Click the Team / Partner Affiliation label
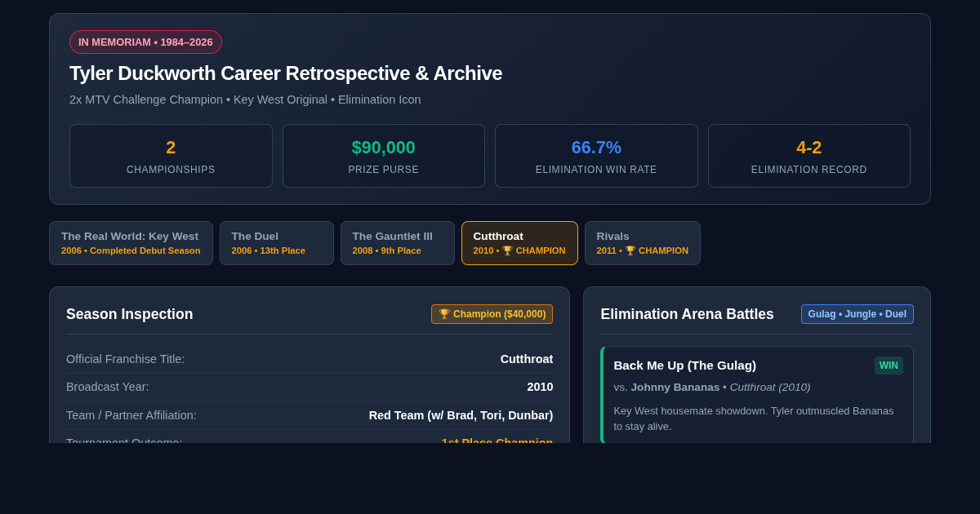Viewport: 980px width, 514px height. (131, 415)
